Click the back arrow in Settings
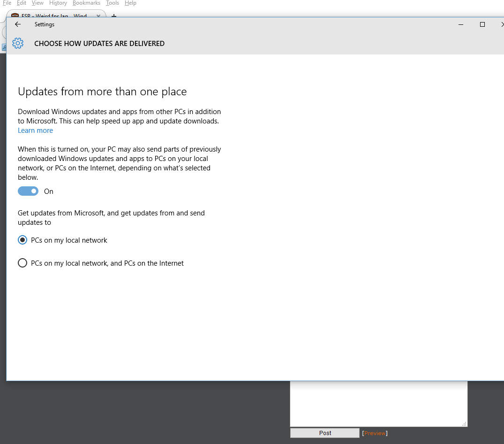The height and width of the screenshot is (444, 504). pos(18,24)
